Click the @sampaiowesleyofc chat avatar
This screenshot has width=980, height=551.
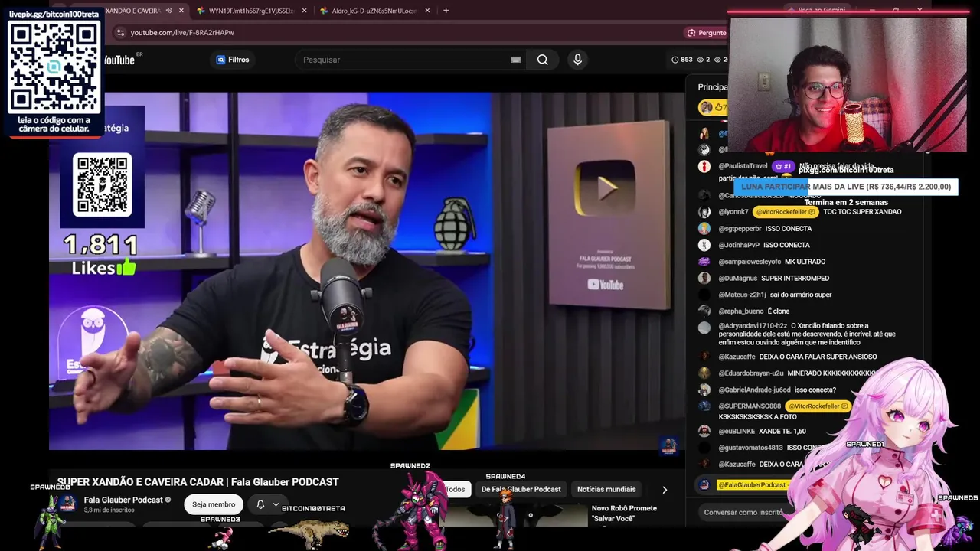(x=704, y=262)
